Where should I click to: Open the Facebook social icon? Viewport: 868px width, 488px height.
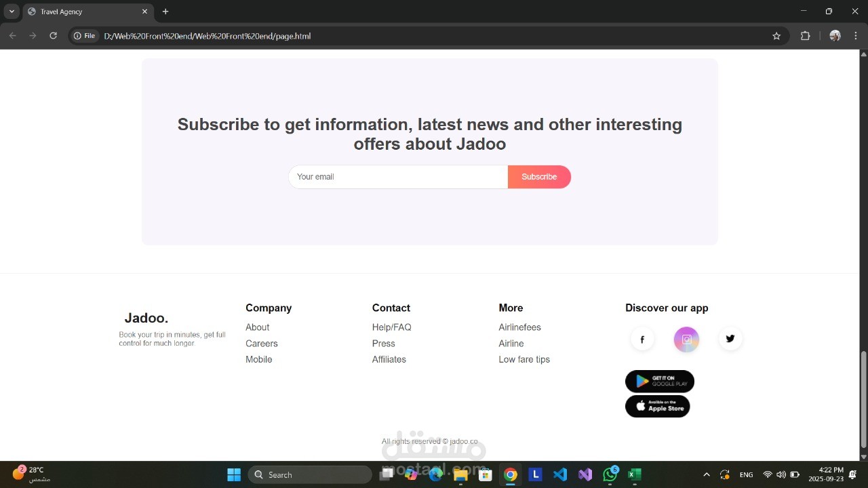click(x=642, y=340)
